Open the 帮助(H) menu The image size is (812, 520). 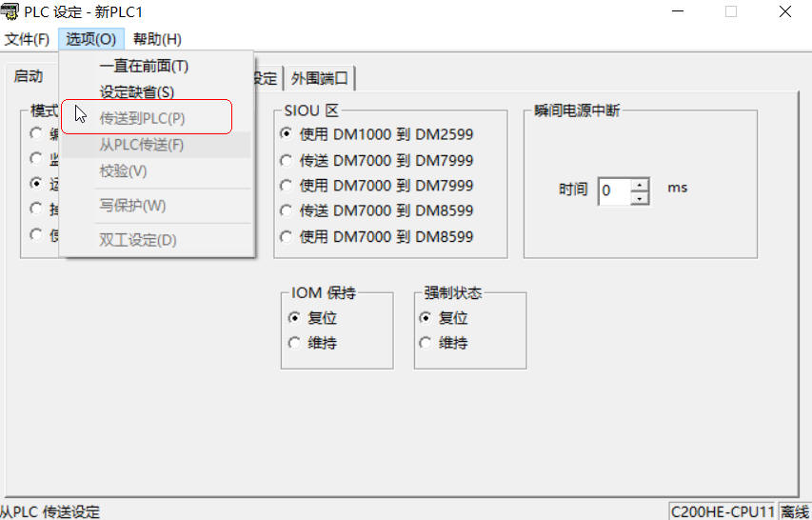click(x=157, y=39)
